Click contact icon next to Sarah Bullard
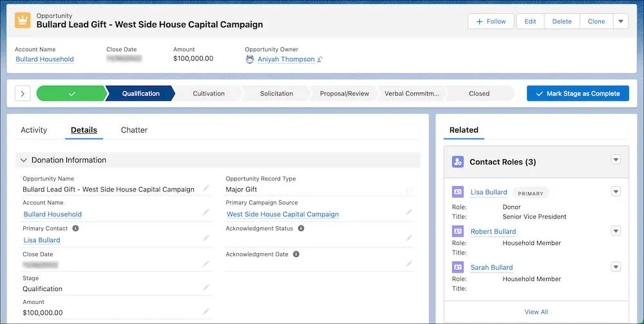Viewport: 644px width, 324px height. pyautogui.click(x=457, y=267)
